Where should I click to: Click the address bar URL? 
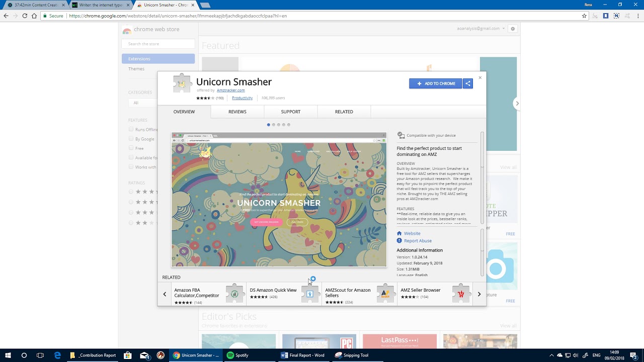coord(178,16)
